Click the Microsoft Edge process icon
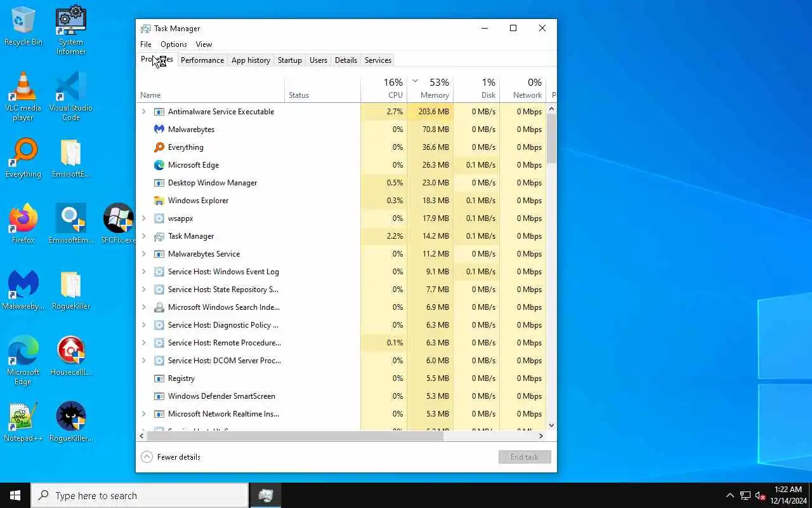 coord(159,164)
